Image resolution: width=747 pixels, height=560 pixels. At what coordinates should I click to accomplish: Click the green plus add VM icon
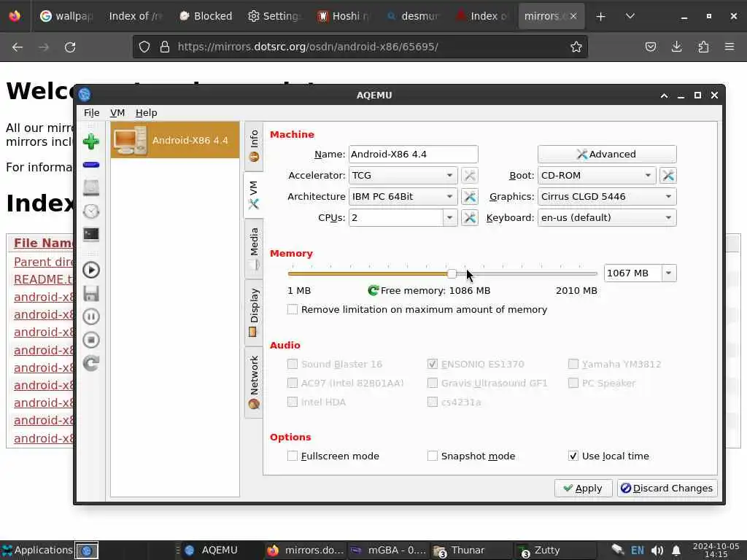(91, 141)
